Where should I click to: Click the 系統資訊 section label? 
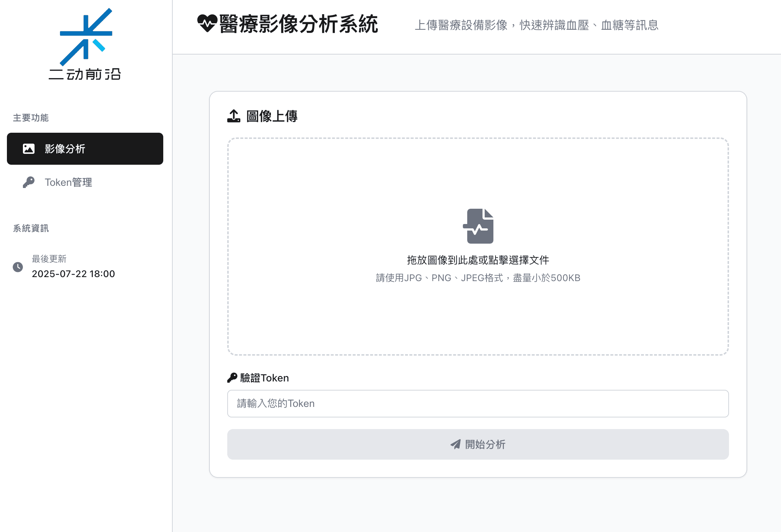pyautogui.click(x=31, y=228)
